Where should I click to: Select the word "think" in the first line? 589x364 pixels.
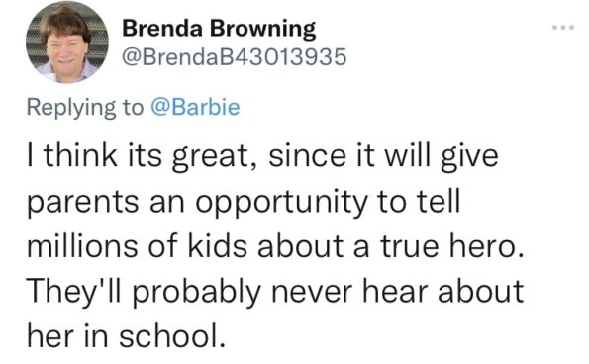tap(80, 155)
